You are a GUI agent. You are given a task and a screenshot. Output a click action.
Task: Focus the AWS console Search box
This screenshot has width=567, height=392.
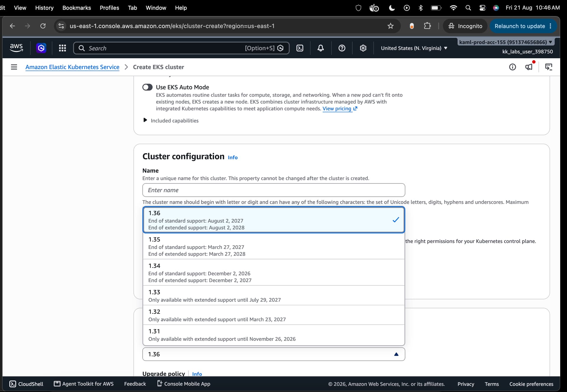(181, 48)
